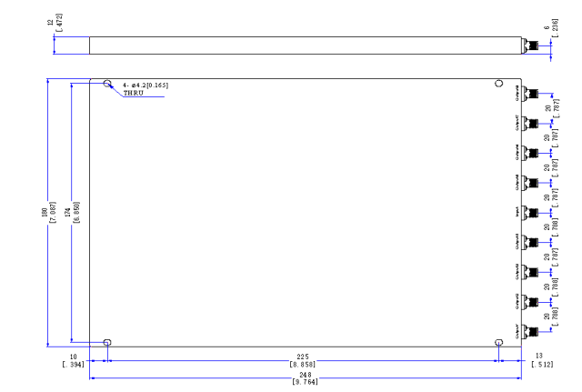Click the 6 [.236] connector height dimension

(550, 28)
